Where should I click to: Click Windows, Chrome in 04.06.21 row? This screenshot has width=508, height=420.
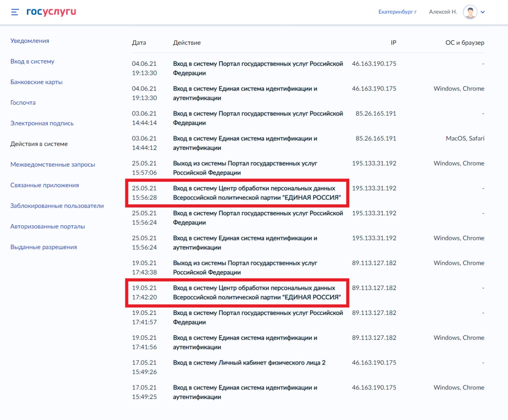point(459,89)
